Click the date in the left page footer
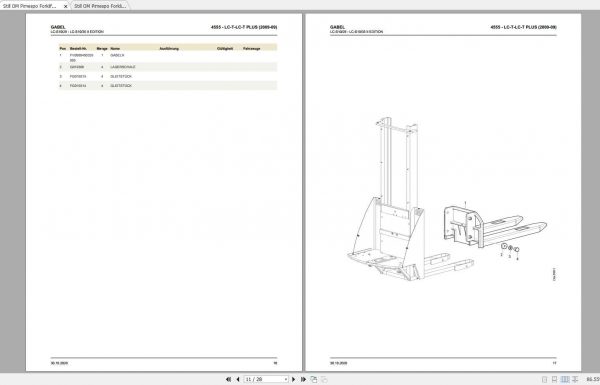Image resolution: width=600 pixels, height=385 pixels. click(59, 363)
